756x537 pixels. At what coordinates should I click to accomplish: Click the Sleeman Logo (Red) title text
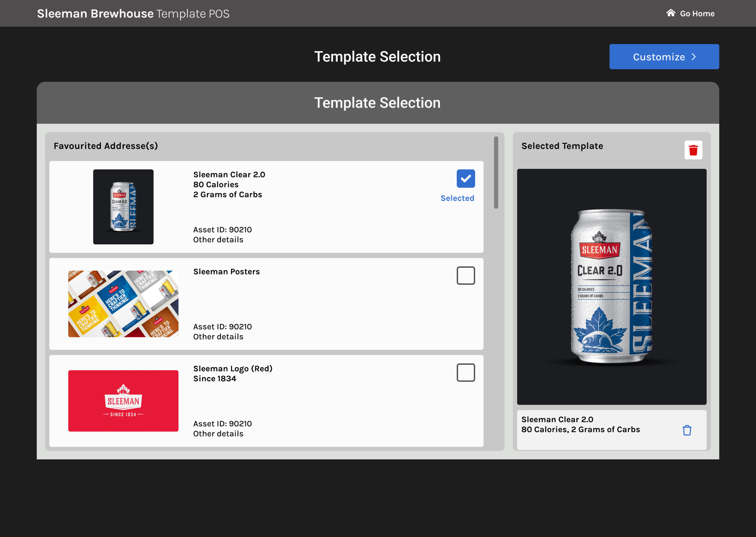[x=233, y=368]
